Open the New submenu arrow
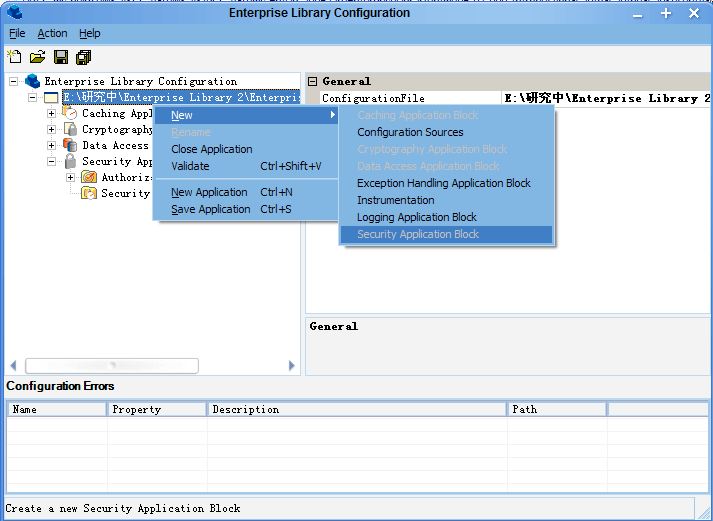This screenshot has height=521, width=713. tap(333, 115)
